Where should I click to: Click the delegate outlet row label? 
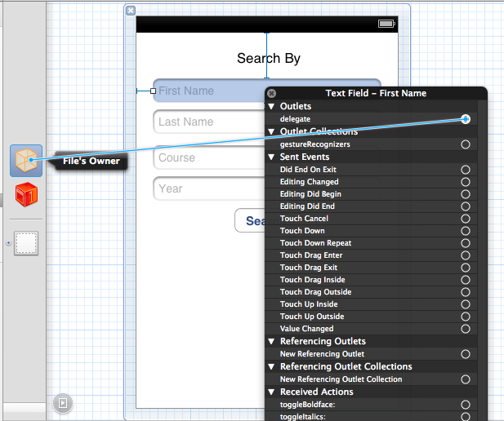pos(295,119)
